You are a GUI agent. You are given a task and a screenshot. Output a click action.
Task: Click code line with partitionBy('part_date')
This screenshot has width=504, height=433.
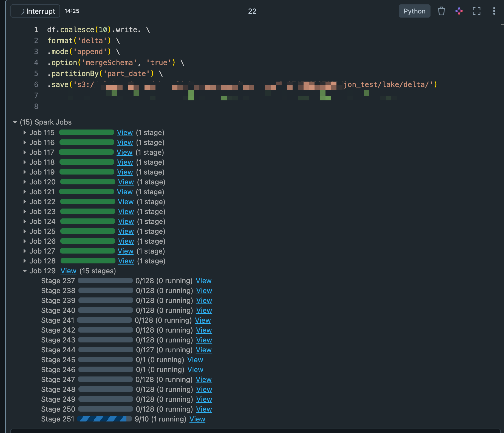(x=105, y=74)
